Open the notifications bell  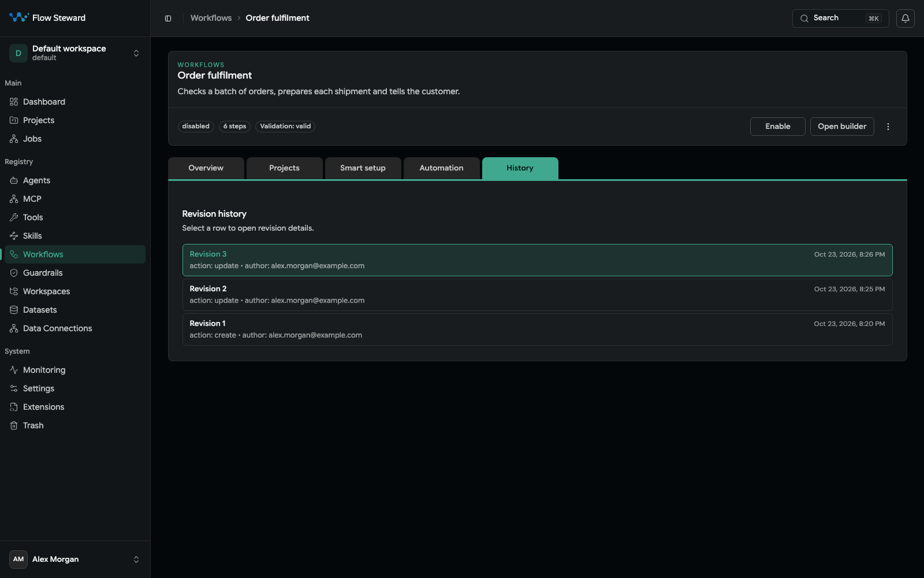coord(905,18)
